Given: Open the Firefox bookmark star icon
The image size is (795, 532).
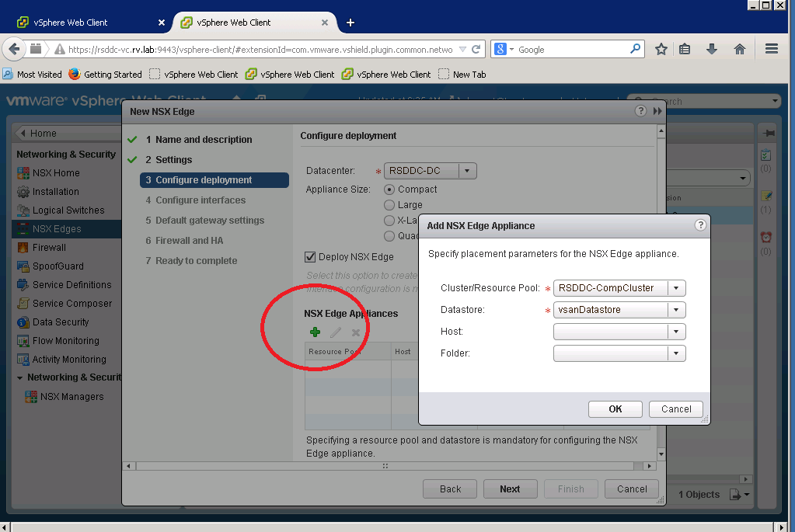Looking at the screenshot, I should 661,49.
